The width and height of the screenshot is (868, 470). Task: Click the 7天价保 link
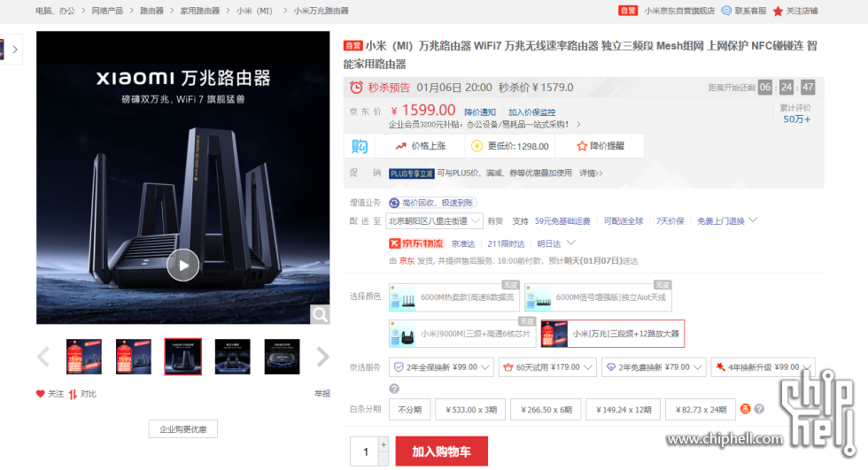point(670,221)
